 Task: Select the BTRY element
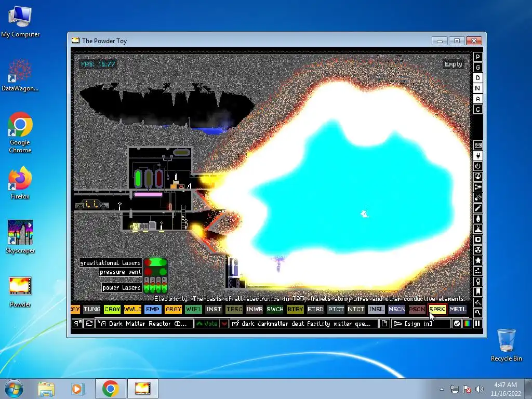click(x=295, y=310)
